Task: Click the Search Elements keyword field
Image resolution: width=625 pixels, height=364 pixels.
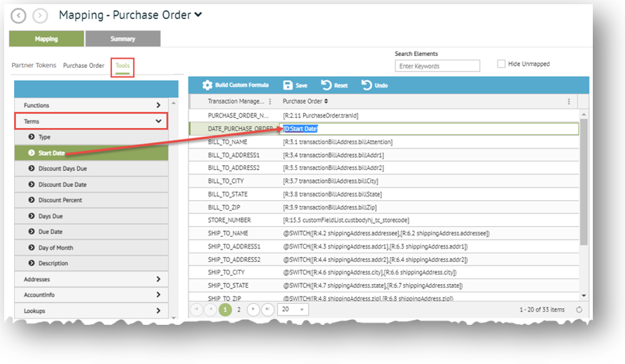Action: [437, 66]
